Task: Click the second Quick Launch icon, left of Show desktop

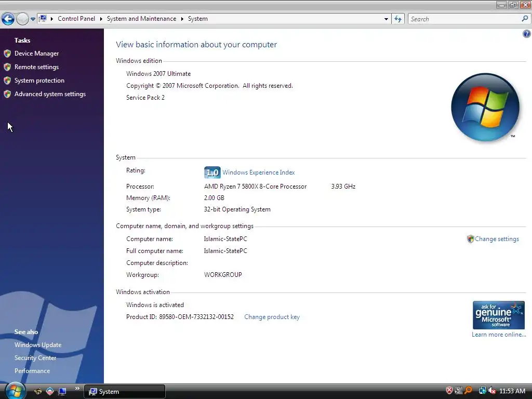Action: point(50,392)
